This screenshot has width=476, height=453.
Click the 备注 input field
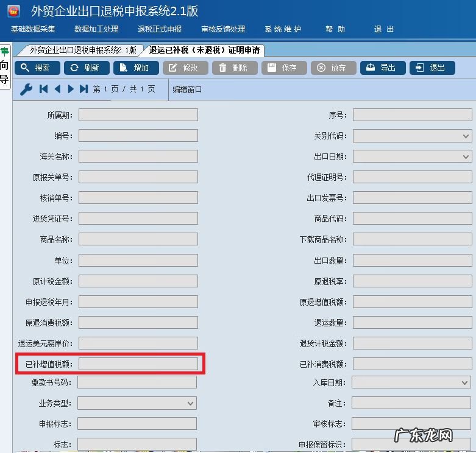411,403
